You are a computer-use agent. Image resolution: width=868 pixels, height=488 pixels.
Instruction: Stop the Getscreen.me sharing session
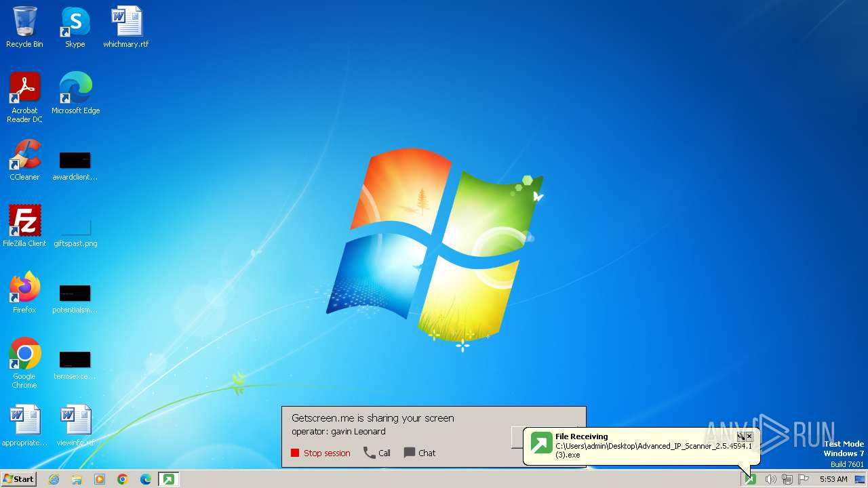[x=321, y=453]
